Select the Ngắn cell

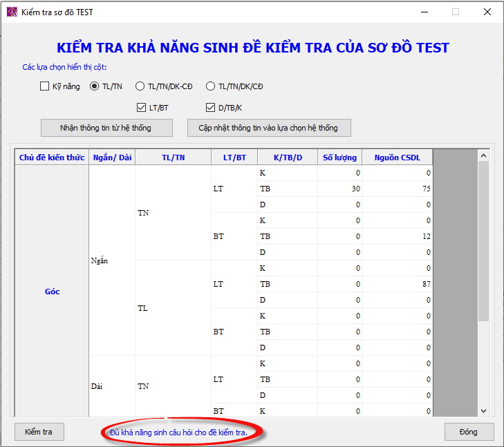[112, 260]
